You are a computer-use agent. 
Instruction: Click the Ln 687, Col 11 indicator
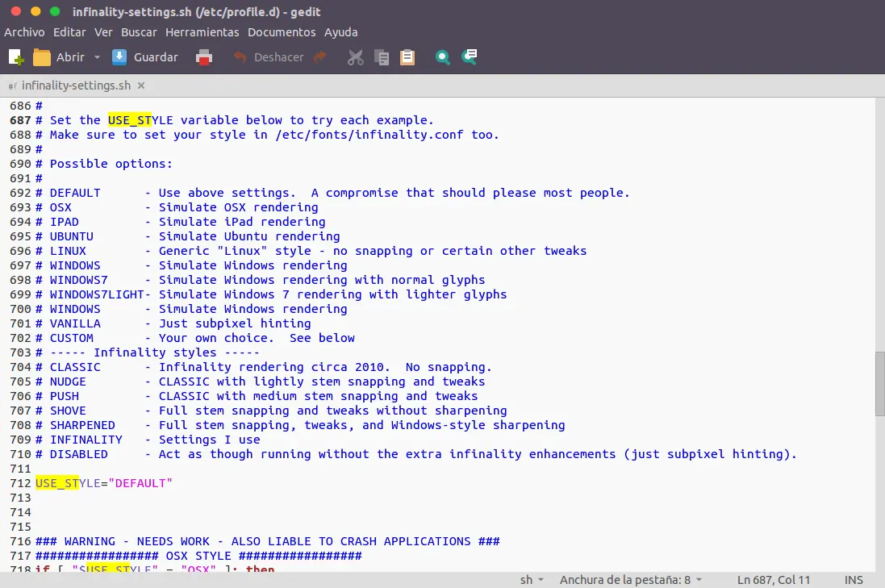[773, 580]
